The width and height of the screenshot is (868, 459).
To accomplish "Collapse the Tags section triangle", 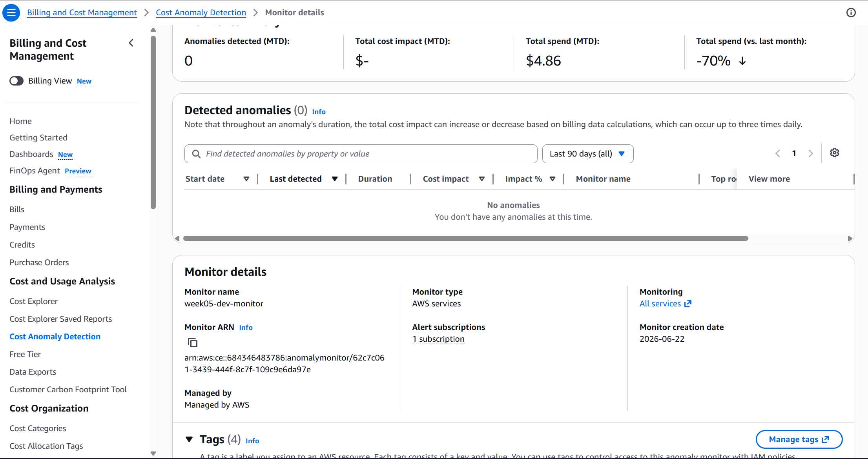I will tap(189, 439).
